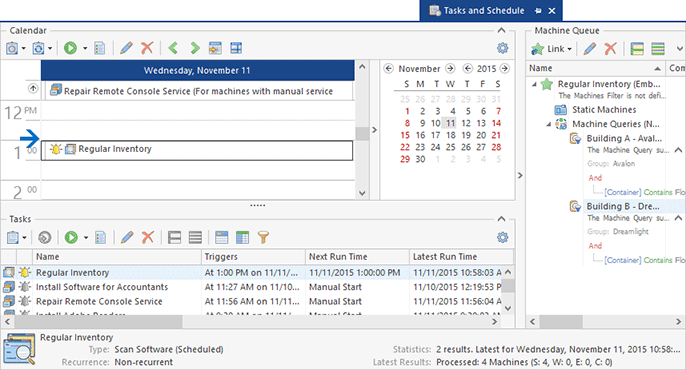Image resolution: width=686 pixels, height=370 pixels.
Task: Click the Tasks collapse all rows icon
Action: 195,237
